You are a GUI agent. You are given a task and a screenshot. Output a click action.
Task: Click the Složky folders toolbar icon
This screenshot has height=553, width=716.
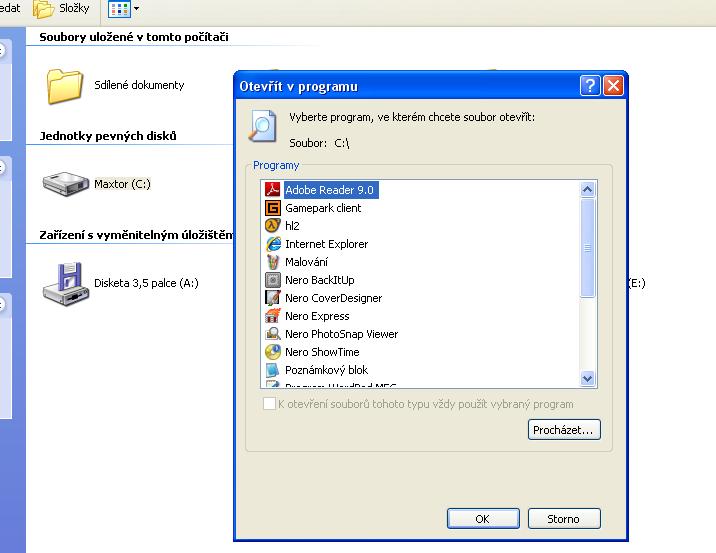[x=43, y=9]
